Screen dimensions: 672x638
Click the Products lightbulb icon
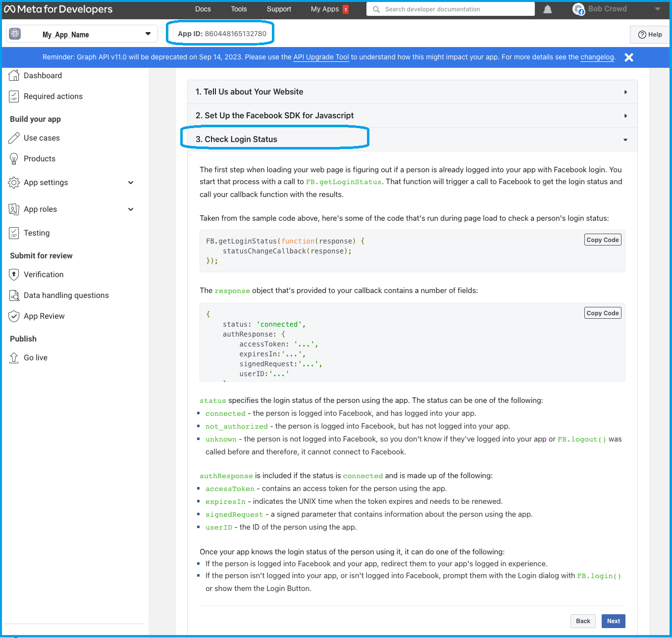tap(14, 159)
